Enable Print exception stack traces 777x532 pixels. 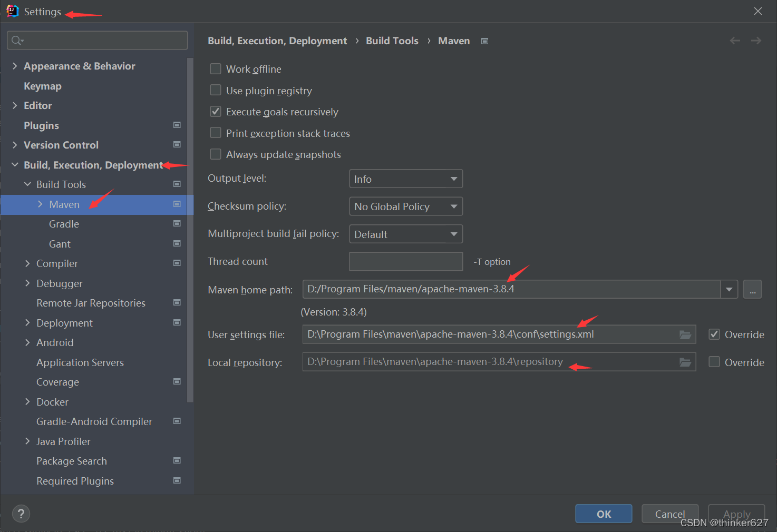point(216,133)
